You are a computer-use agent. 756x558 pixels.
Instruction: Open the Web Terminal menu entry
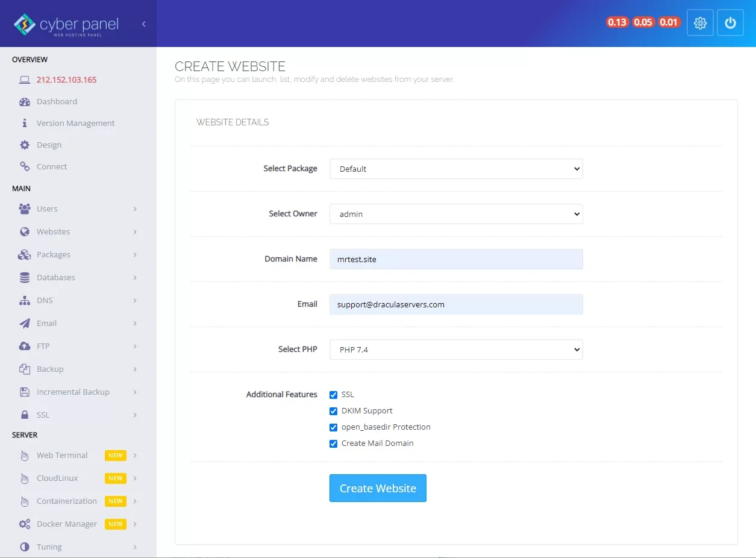click(x=62, y=455)
